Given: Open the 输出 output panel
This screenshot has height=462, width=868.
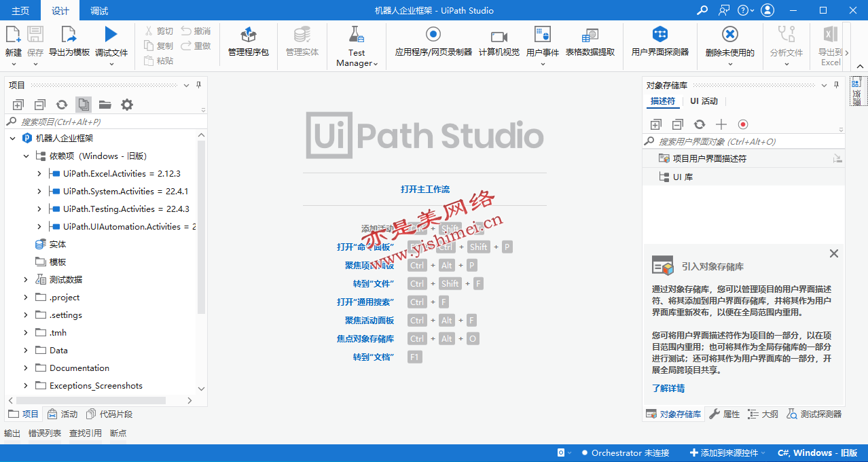Looking at the screenshot, I should pos(12,433).
